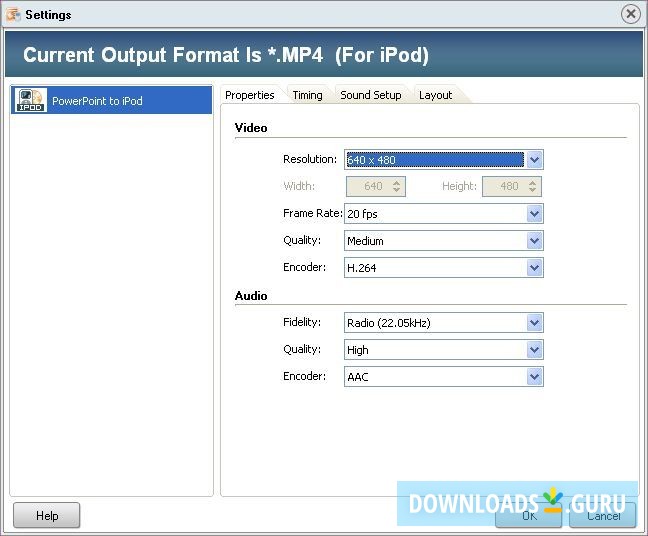Switch to the Properties tab
Screen dimensions: 648x536
point(250,95)
